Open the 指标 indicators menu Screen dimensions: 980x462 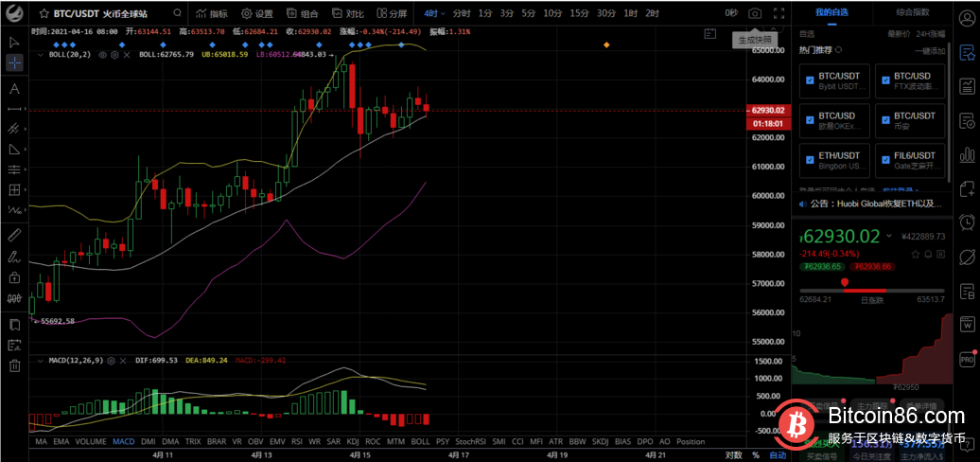pyautogui.click(x=211, y=13)
